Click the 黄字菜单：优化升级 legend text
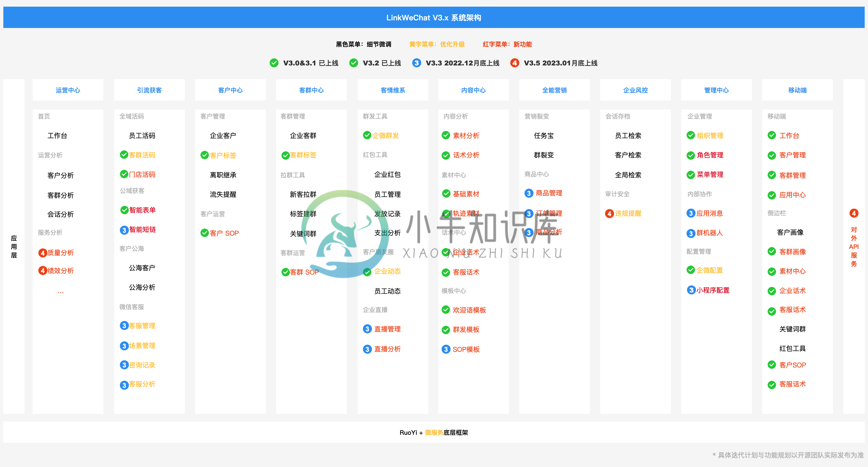The image size is (868, 467). tap(437, 44)
